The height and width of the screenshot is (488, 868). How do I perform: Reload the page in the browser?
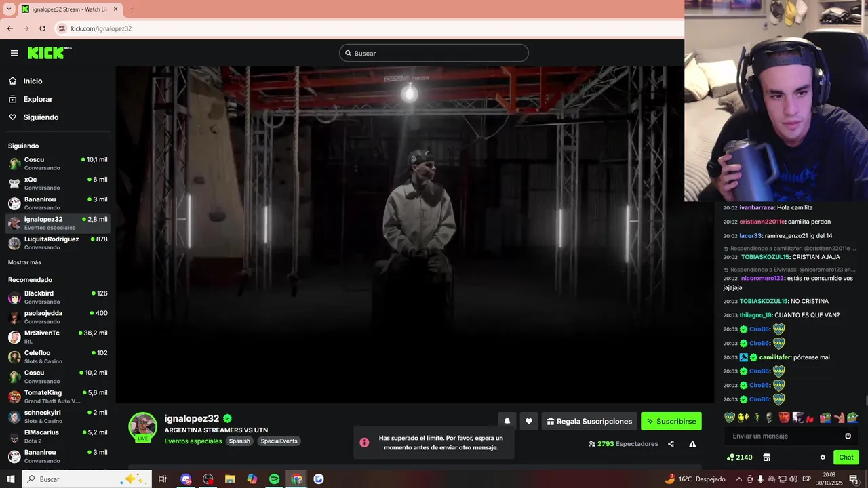click(42, 28)
